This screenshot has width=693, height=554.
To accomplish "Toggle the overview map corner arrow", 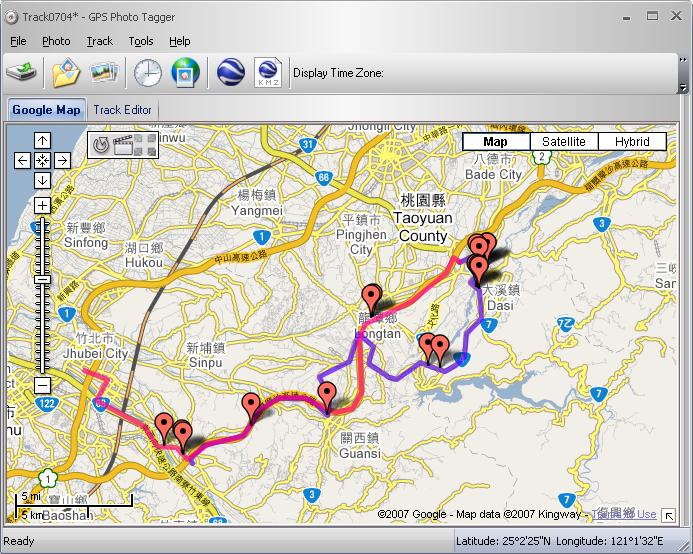I will pos(669,516).
